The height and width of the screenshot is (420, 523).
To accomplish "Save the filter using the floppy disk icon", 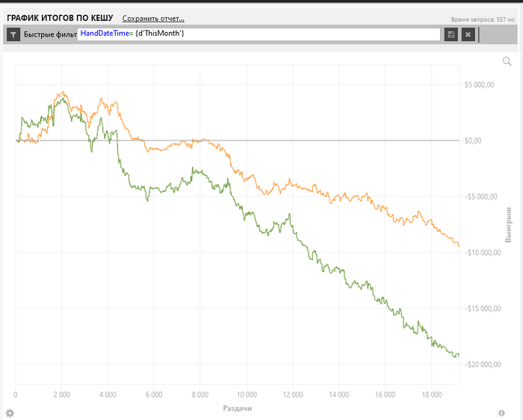I will (451, 34).
